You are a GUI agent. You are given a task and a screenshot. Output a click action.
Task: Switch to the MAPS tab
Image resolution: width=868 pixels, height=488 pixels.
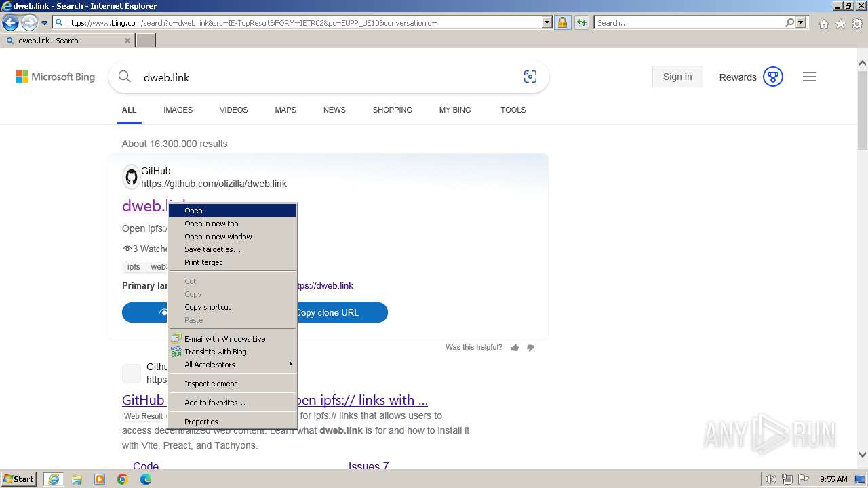tap(285, 110)
